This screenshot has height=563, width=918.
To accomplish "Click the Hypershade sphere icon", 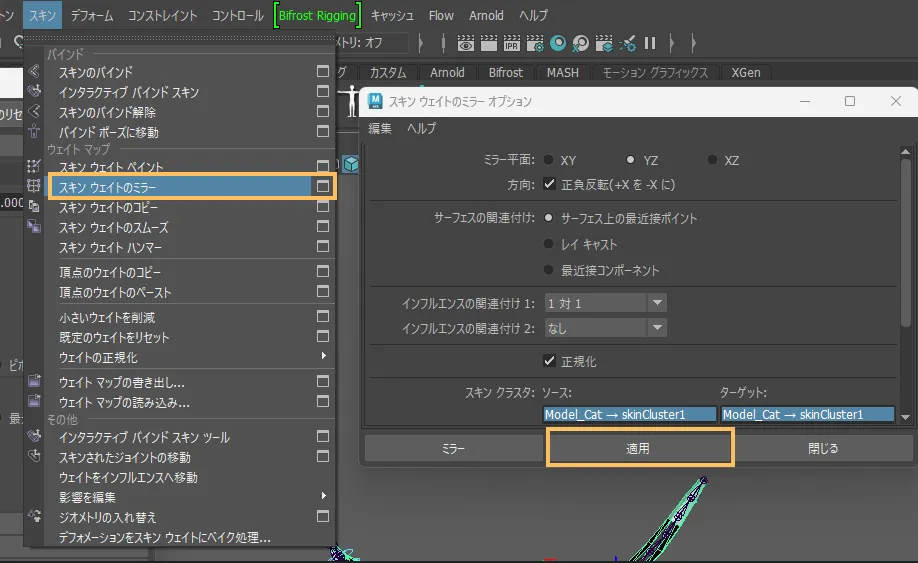I will coord(558,43).
